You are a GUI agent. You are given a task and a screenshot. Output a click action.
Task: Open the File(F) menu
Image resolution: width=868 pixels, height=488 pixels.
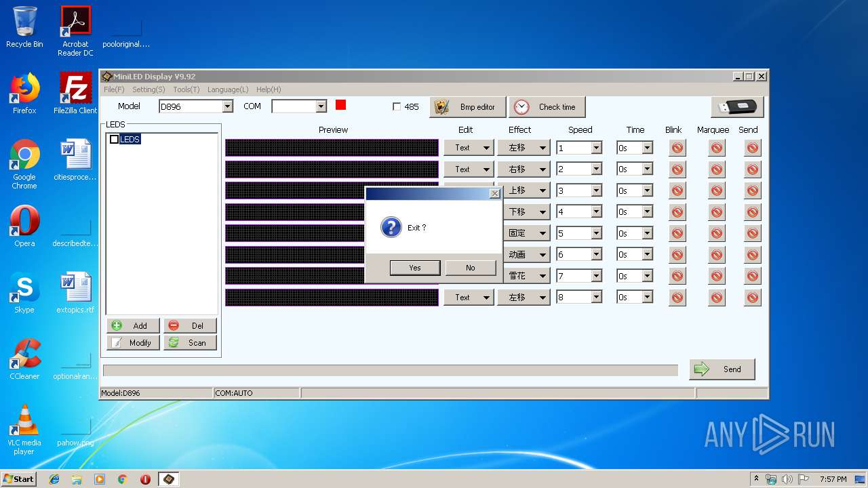point(114,89)
